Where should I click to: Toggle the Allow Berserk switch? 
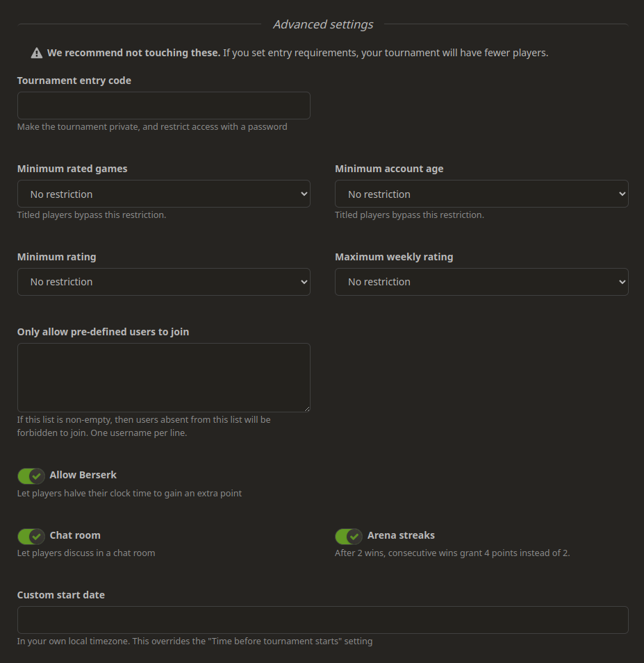pyautogui.click(x=31, y=476)
